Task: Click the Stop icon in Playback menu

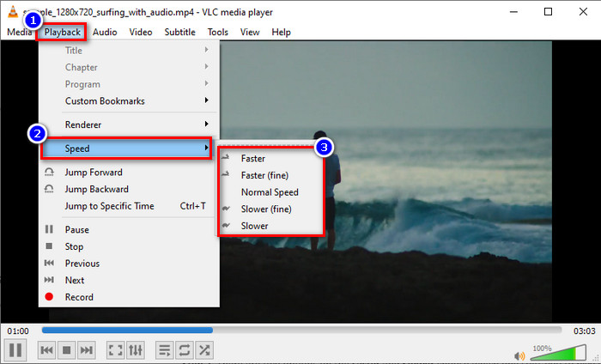Action: point(49,246)
